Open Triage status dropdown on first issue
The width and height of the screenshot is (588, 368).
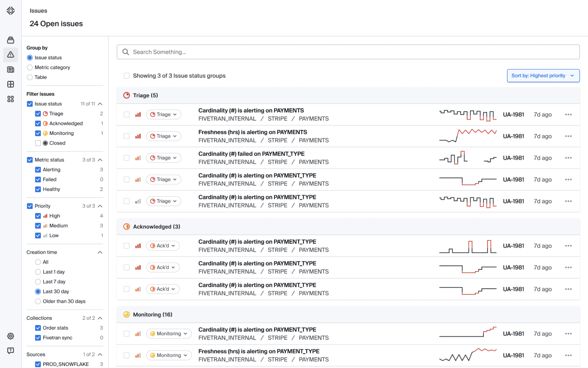click(x=164, y=114)
